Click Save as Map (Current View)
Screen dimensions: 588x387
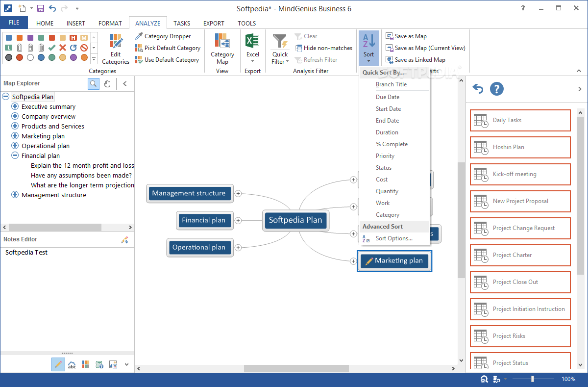(425, 48)
